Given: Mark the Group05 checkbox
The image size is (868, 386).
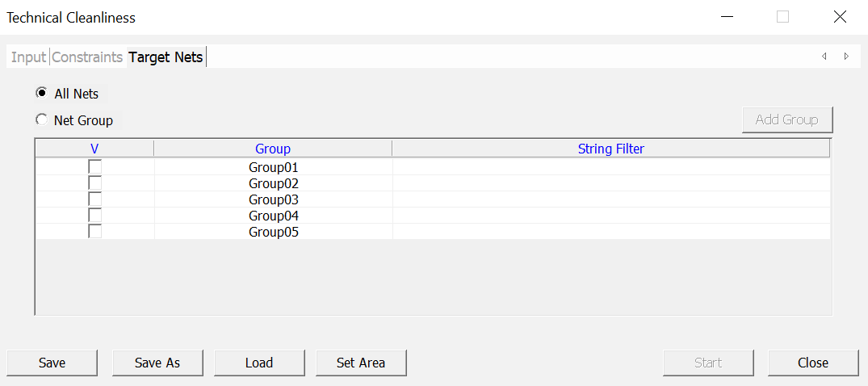Looking at the screenshot, I should click(x=95, y=231).
